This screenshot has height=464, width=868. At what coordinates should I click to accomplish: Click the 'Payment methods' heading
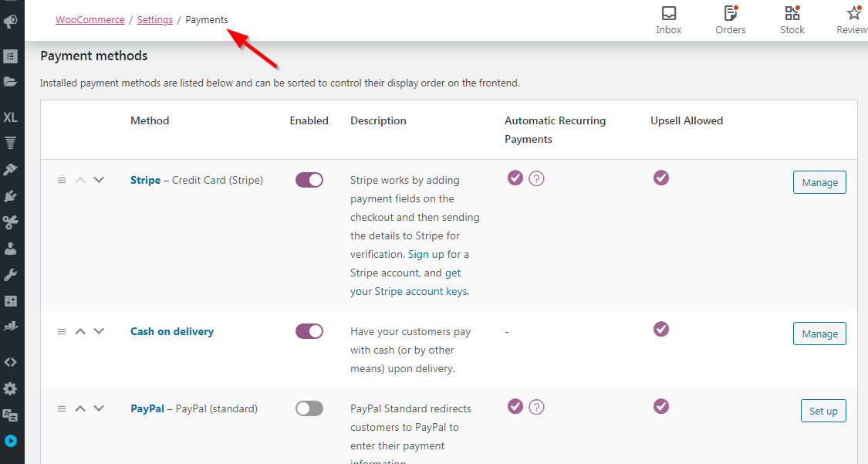click(x=94, y=56)
